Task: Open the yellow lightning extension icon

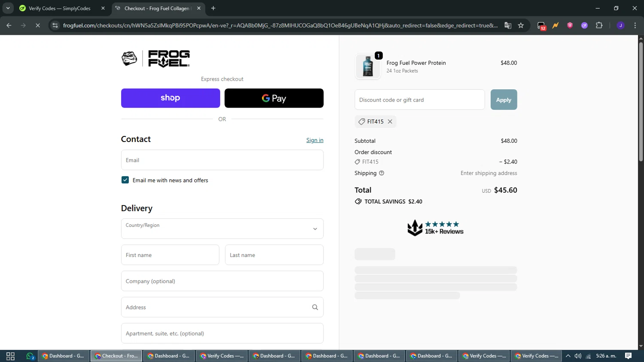Action: click(x=556, y=25)
